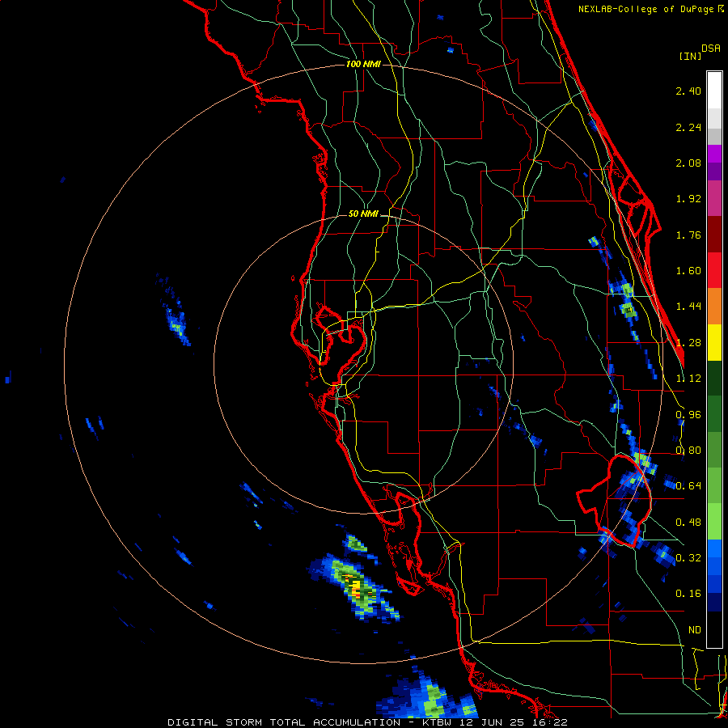Screen dimensions: 728x728
Task: Click the 0.48 legend value
Action: [x=688, y=523]
